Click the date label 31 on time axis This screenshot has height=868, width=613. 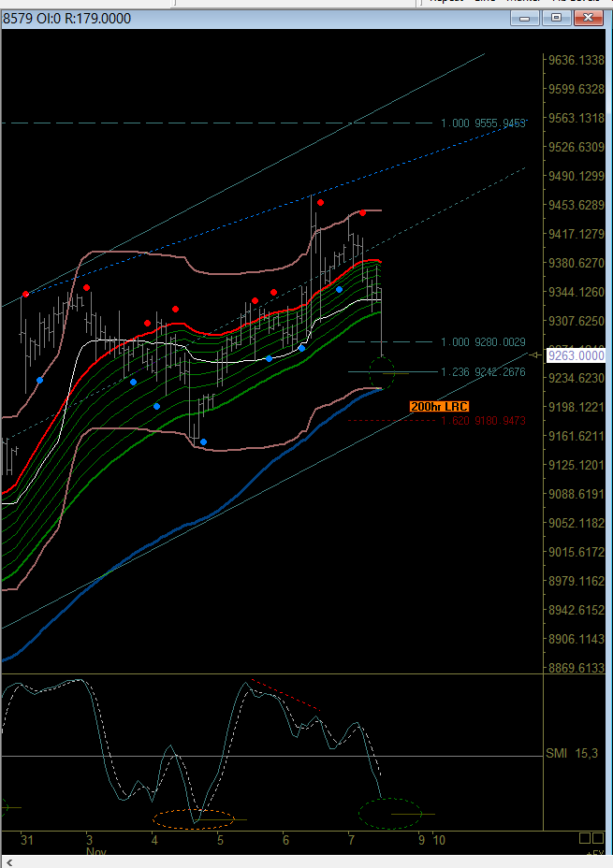coord(27,840)
